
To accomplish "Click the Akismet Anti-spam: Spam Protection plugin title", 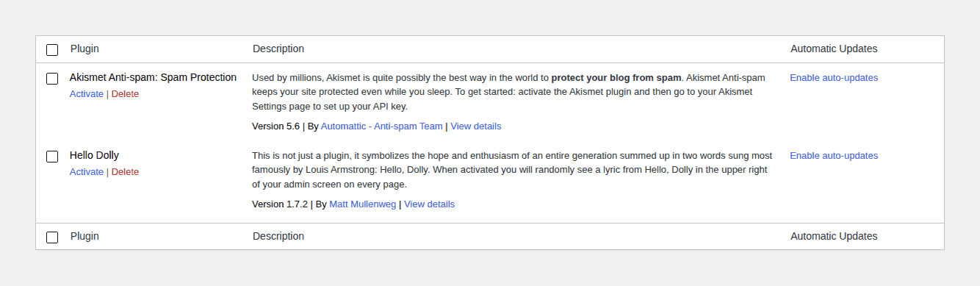I will (153, 77).
